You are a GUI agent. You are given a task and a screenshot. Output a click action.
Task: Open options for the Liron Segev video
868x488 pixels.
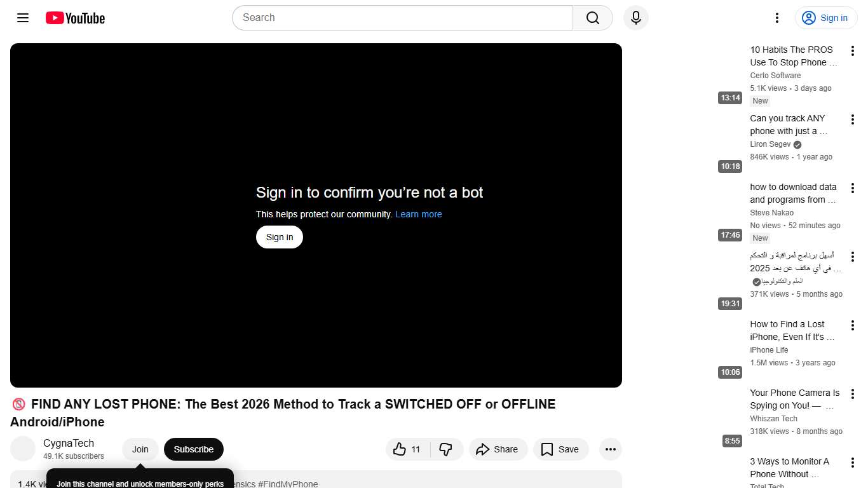[x=853, y=119]
